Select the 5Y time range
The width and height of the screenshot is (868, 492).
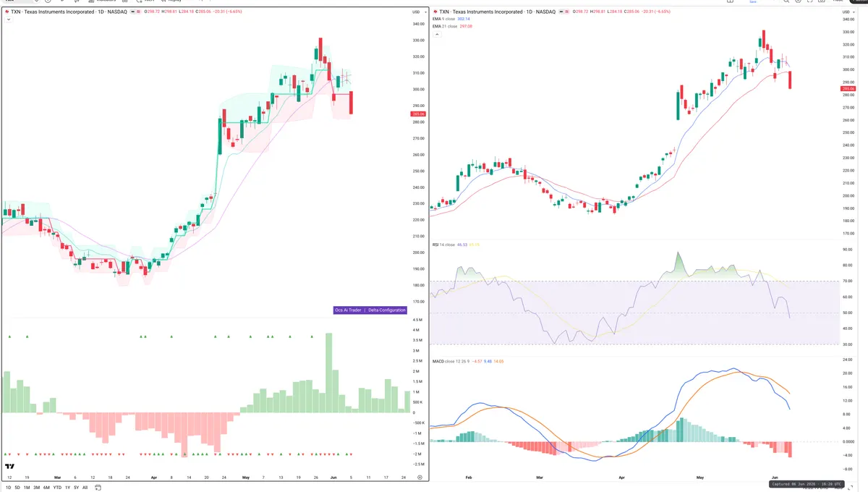pos(76,488)
